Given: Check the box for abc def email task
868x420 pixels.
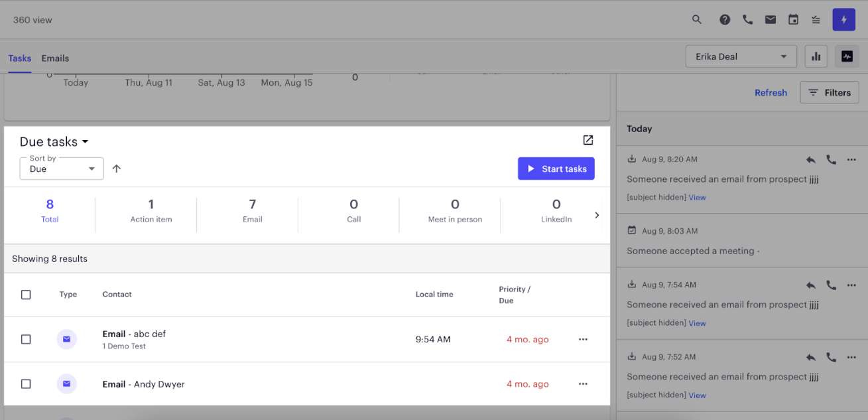Looking at the screenshot, I should [x=26, y=339].
